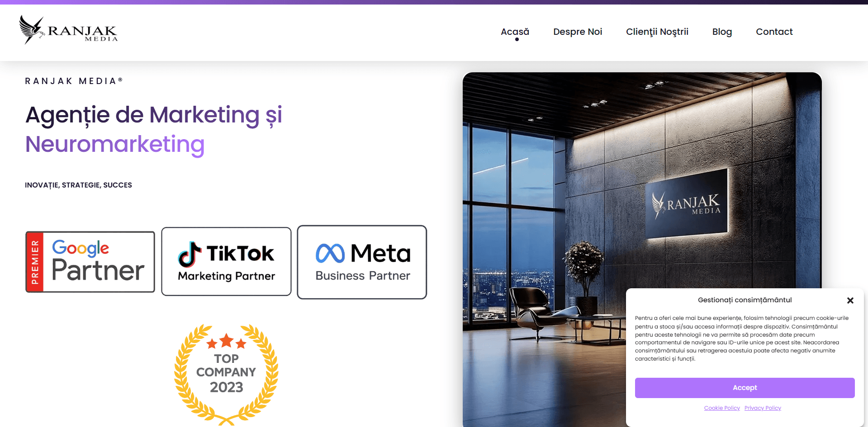The width and height of the screenshot is (868, 427).
Task: Click the Neuromarketing headline text
Action: tap(115, 144)
